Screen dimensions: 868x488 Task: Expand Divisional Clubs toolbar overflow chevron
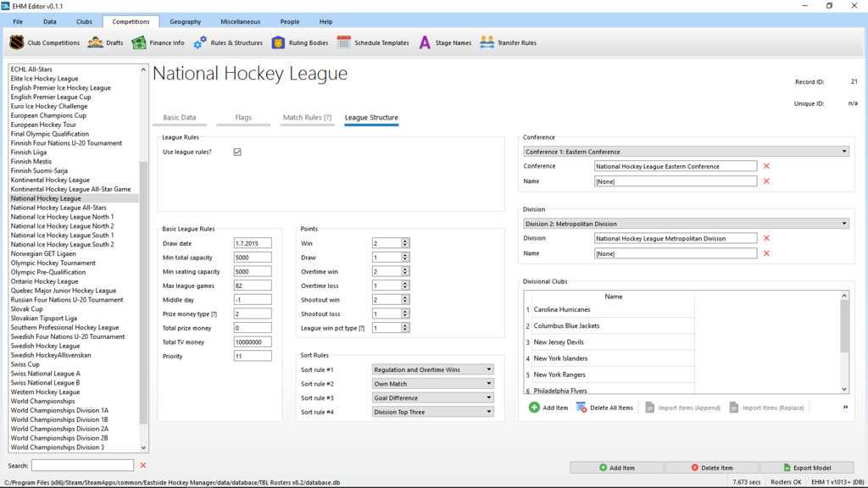click(x=845, y=408)
